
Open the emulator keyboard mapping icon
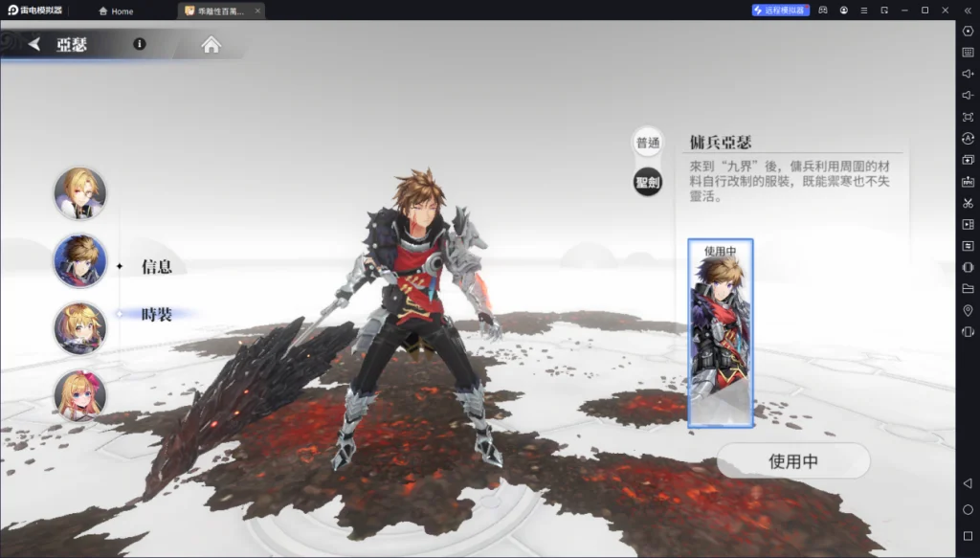point(968,53)
